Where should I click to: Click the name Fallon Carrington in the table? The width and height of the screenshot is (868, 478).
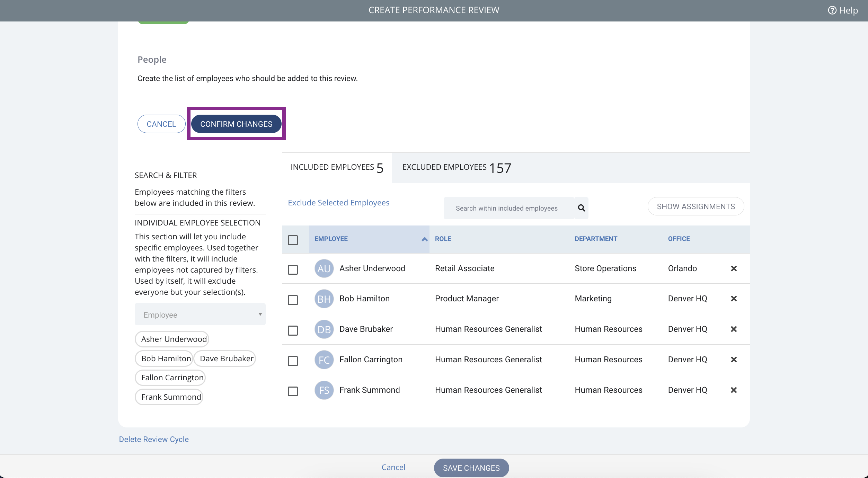(x=371, y=360)
